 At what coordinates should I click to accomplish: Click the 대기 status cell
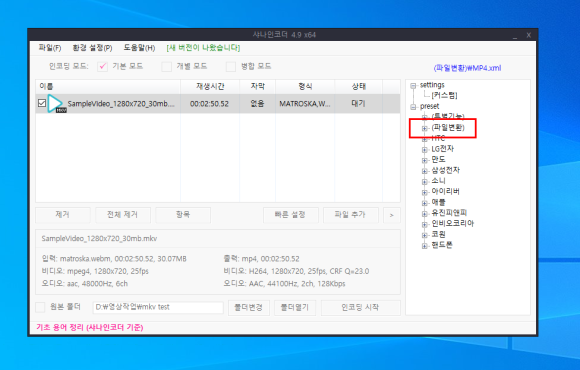click(358, 104)
